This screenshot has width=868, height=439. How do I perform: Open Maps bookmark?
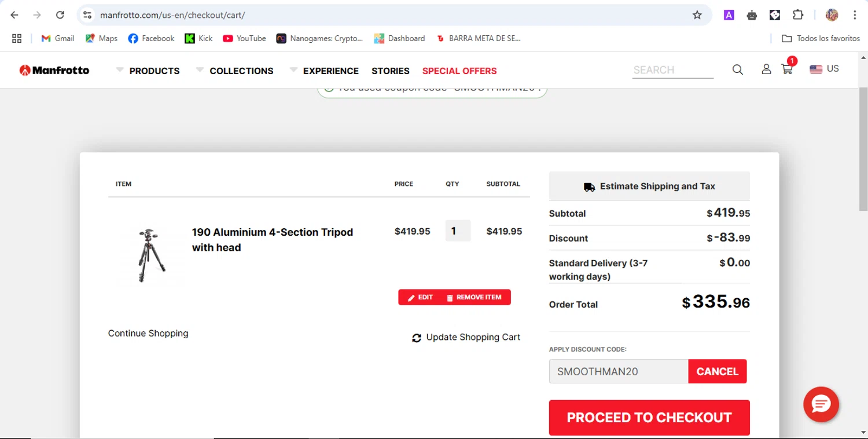(x=101, y=38)
